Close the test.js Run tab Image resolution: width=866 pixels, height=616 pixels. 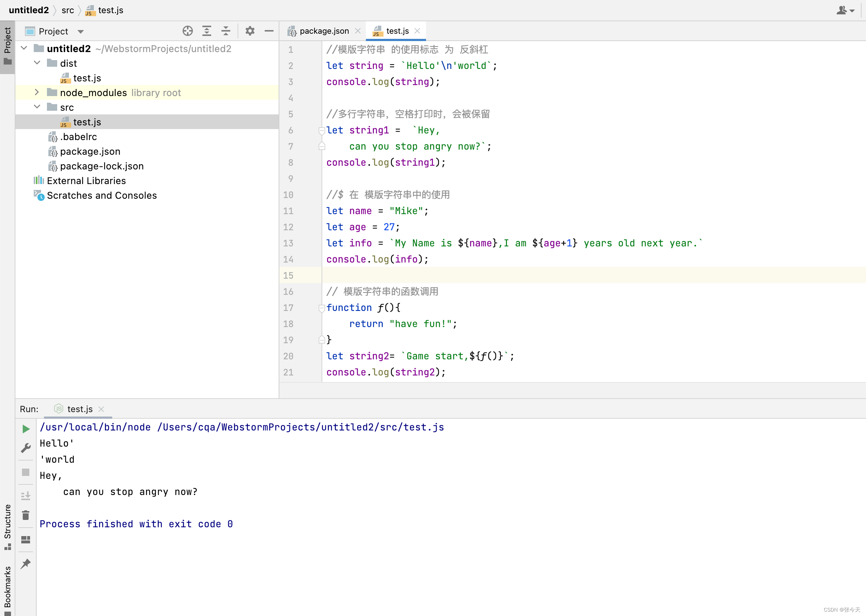point(101,409)
